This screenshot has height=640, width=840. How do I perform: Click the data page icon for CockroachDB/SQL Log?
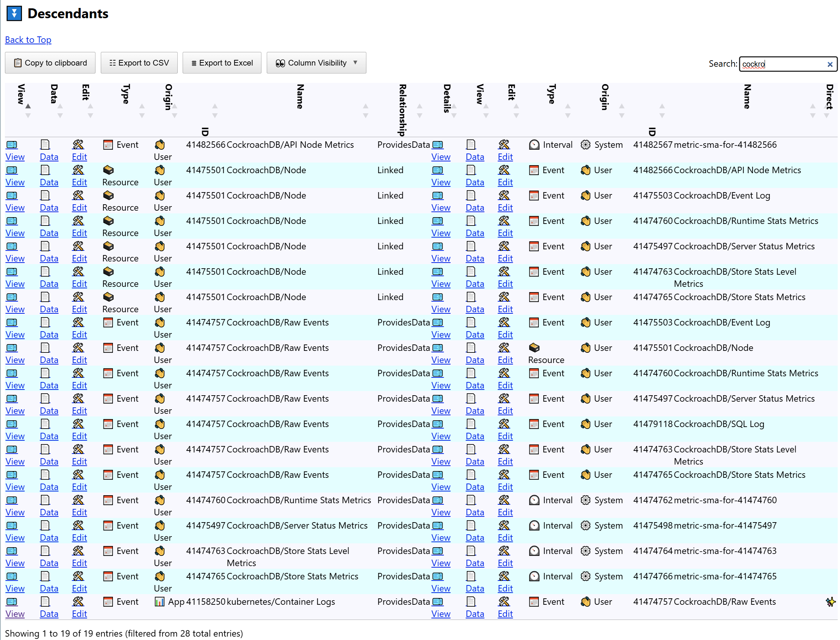pyautogui.click(x=471, y=424)
